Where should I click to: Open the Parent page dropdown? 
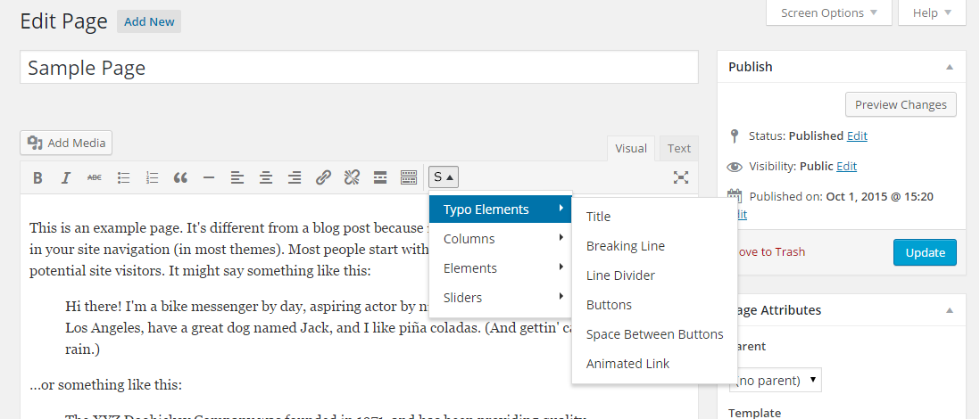pyautogui.click(x=776, y=380)
